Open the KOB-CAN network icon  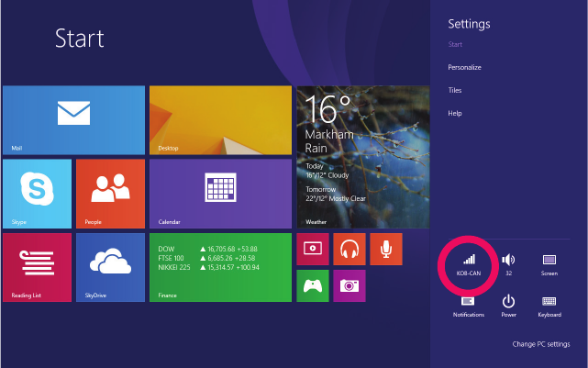[x=469, y=265]
